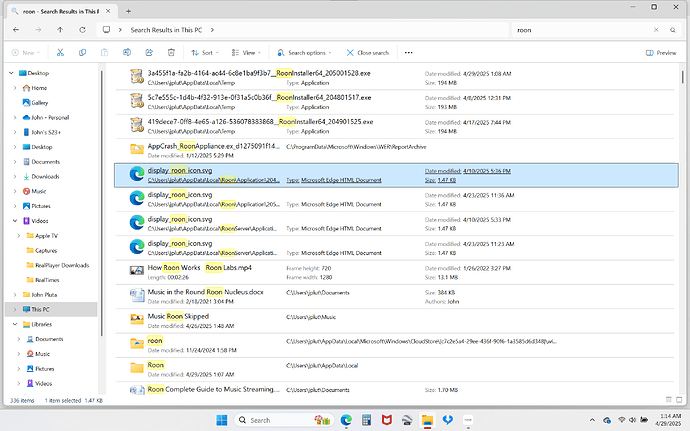Click the Copy icon in toolbar
The image size is (690, 431).
click(82, 52)
